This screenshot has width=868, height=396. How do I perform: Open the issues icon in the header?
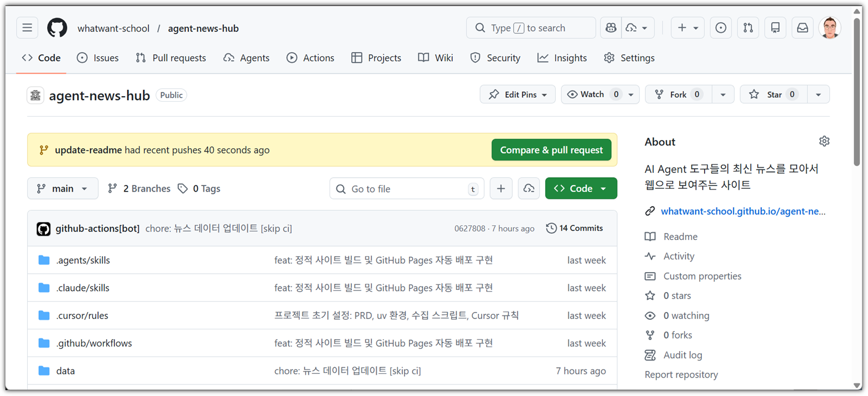(x=721, y=28)
